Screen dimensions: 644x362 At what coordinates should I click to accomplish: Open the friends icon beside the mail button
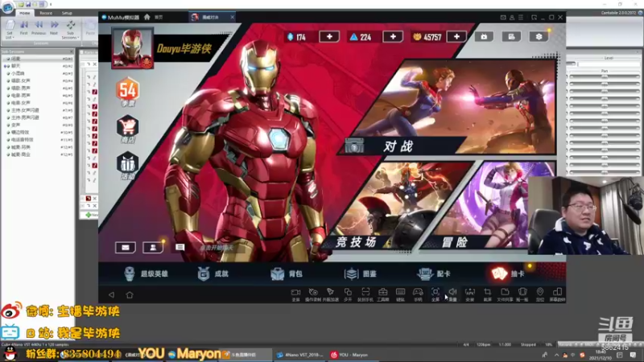tap(153, 248)
